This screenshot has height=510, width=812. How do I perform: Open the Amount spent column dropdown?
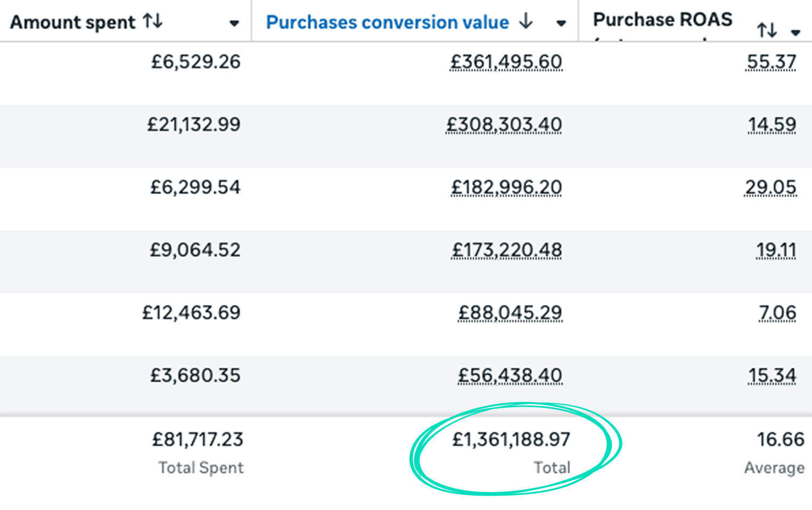234,23
